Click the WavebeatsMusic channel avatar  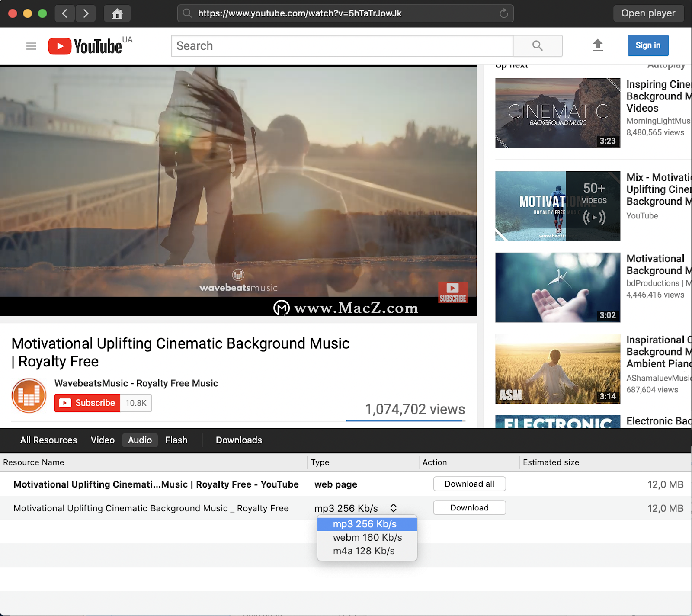(x=29, y=395)
